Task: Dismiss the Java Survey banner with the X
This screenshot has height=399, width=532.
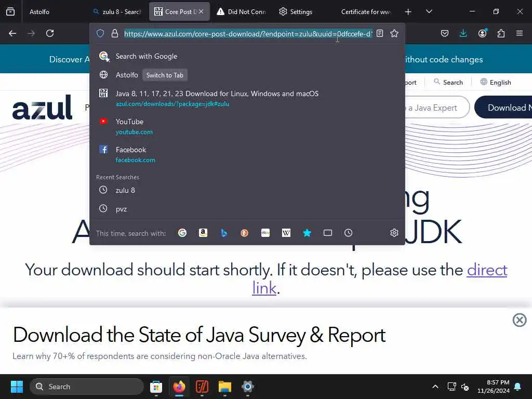Action: (x=520, y=320)
